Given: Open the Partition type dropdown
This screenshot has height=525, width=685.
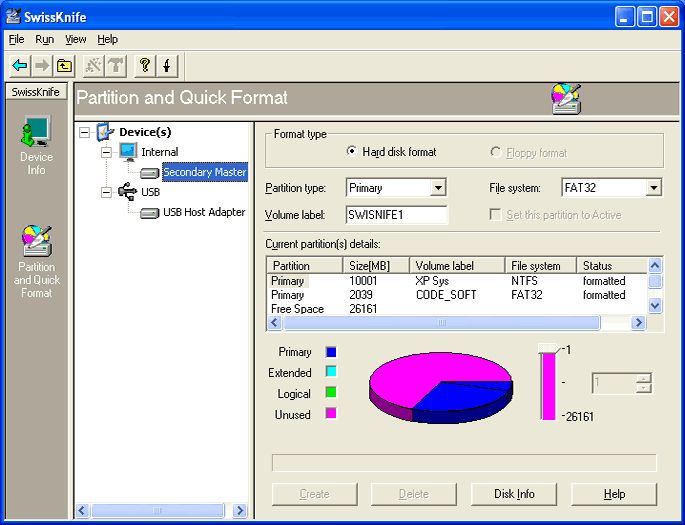Looking at the screenshot, I should [438, 188].
